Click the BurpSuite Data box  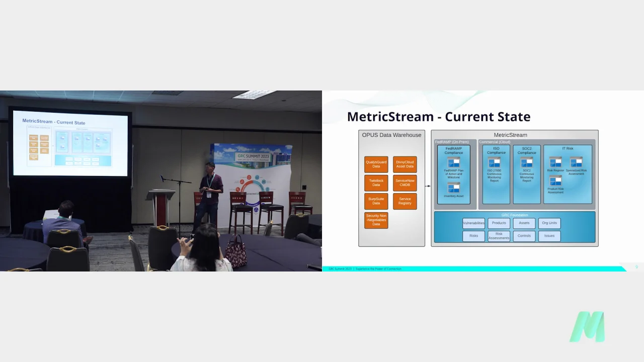click(x=376, y=201)
